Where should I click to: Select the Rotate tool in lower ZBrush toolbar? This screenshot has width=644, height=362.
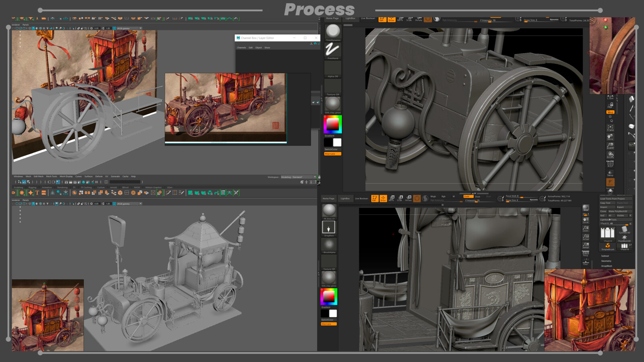point(409,198)
